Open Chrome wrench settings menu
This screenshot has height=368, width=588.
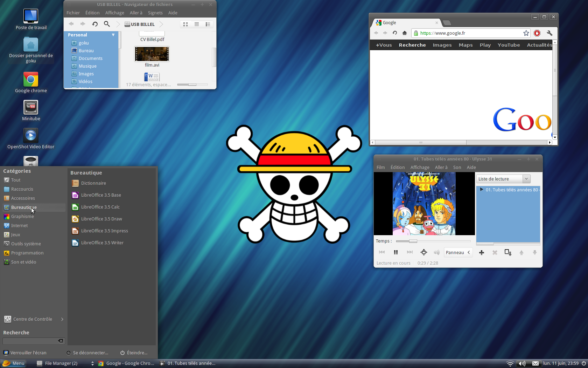click(x=549, y=33)
